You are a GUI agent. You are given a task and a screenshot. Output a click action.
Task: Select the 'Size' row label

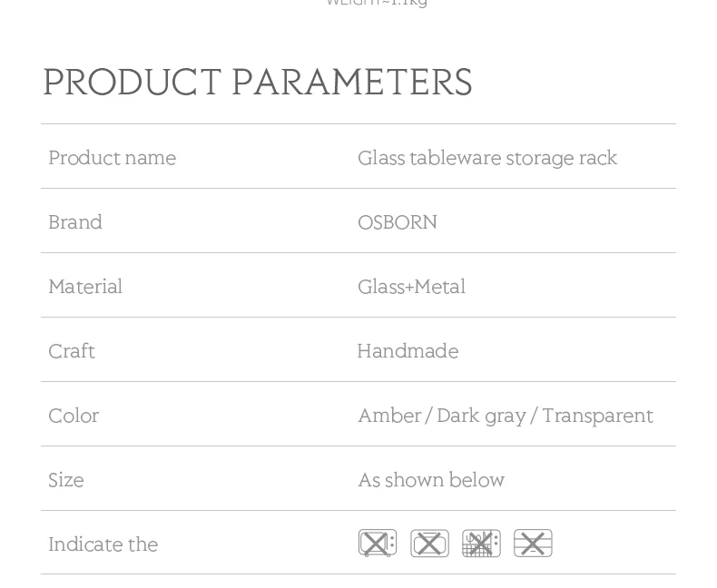[x=66, y=480]
